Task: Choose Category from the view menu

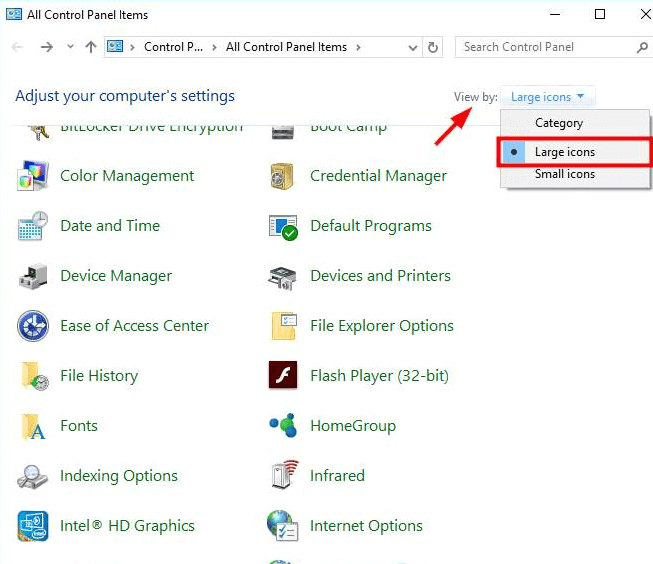Action: point(575,123)
